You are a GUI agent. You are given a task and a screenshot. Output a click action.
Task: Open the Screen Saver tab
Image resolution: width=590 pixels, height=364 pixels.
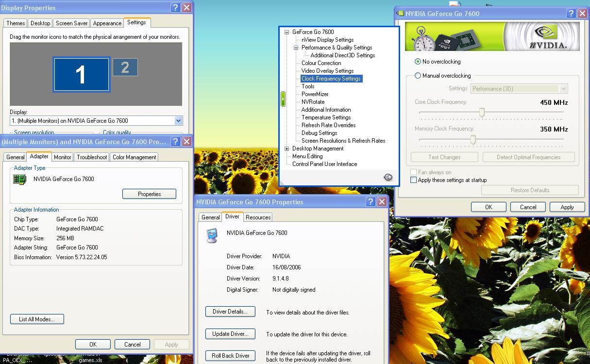pyautogui.click(x=71, y=23)
